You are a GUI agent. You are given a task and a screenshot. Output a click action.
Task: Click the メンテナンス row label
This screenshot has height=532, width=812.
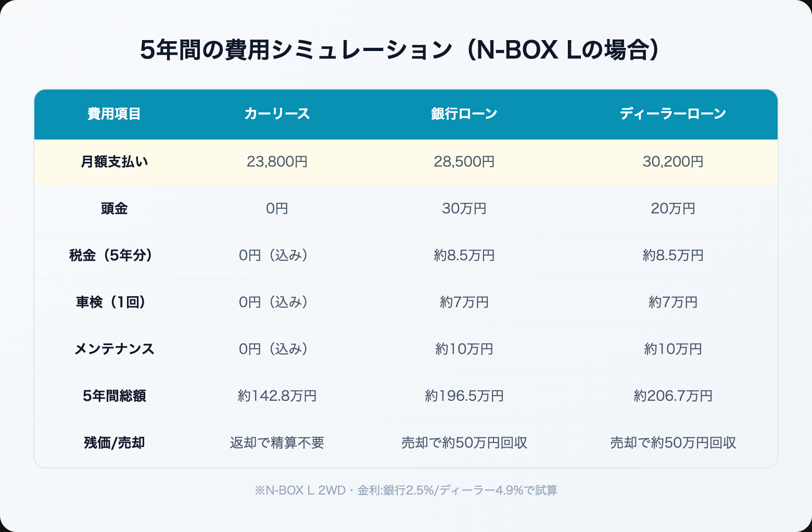click(114, 349)
